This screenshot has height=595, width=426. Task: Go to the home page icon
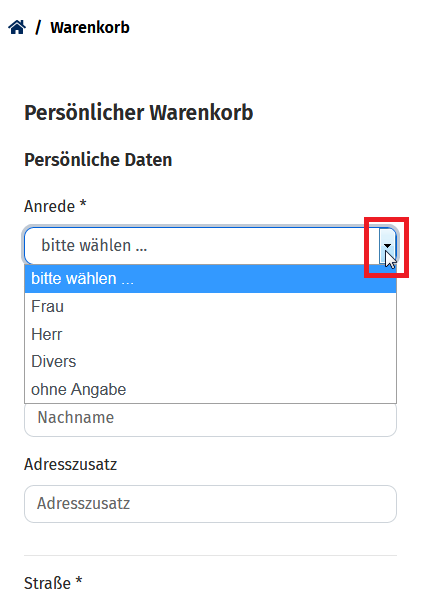(x=17, y=27)
